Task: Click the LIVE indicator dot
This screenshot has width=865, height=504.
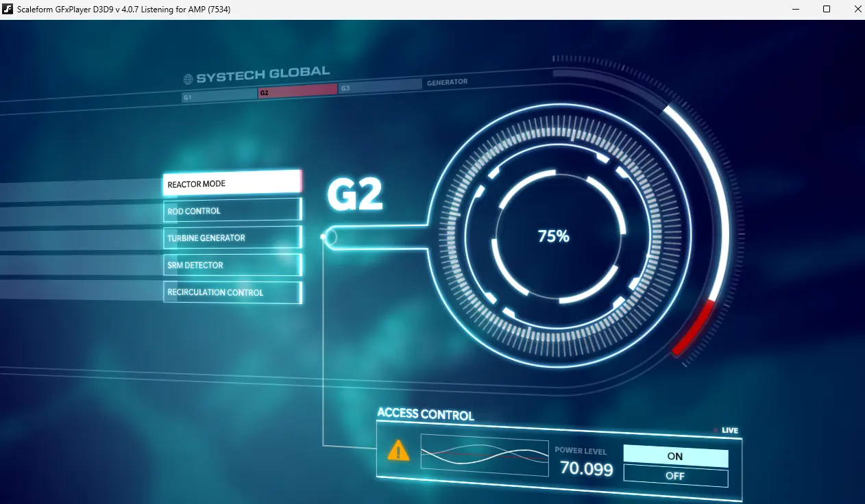Action: click(x=716, y=430)
